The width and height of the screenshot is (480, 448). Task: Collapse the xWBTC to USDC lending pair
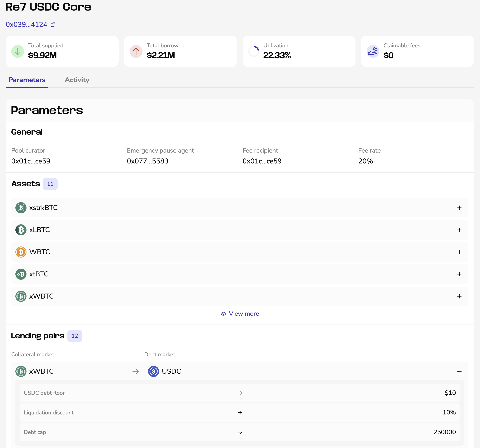pyautogui.click(x=459, y=371)
